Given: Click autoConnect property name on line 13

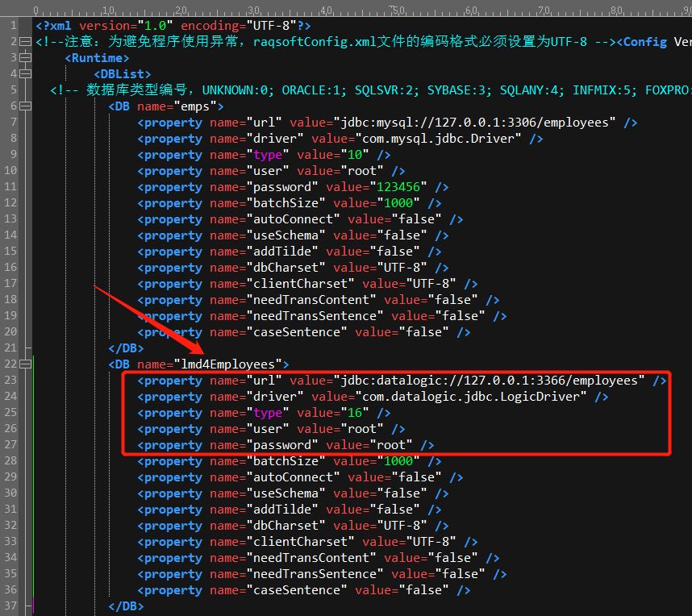Looking at the screenshot, I should [293, 219].
